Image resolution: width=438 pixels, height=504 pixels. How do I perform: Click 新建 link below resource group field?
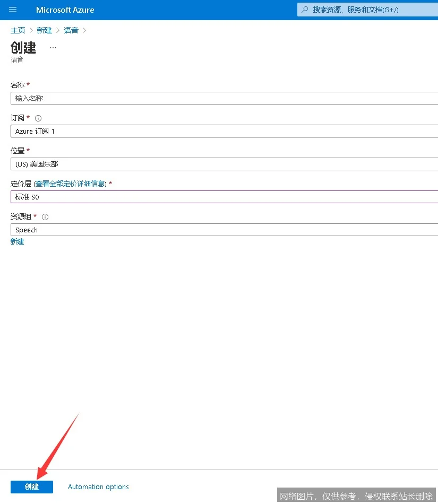17,241
